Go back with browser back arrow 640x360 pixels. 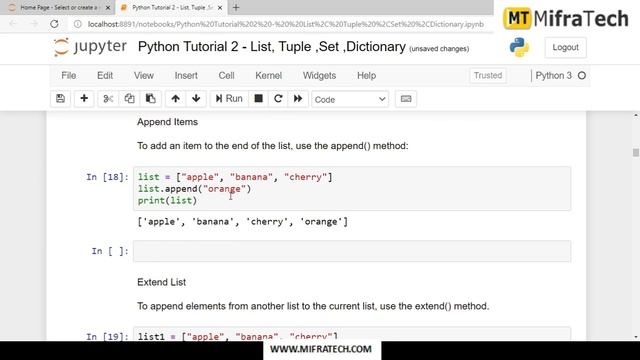coord(13,24)
